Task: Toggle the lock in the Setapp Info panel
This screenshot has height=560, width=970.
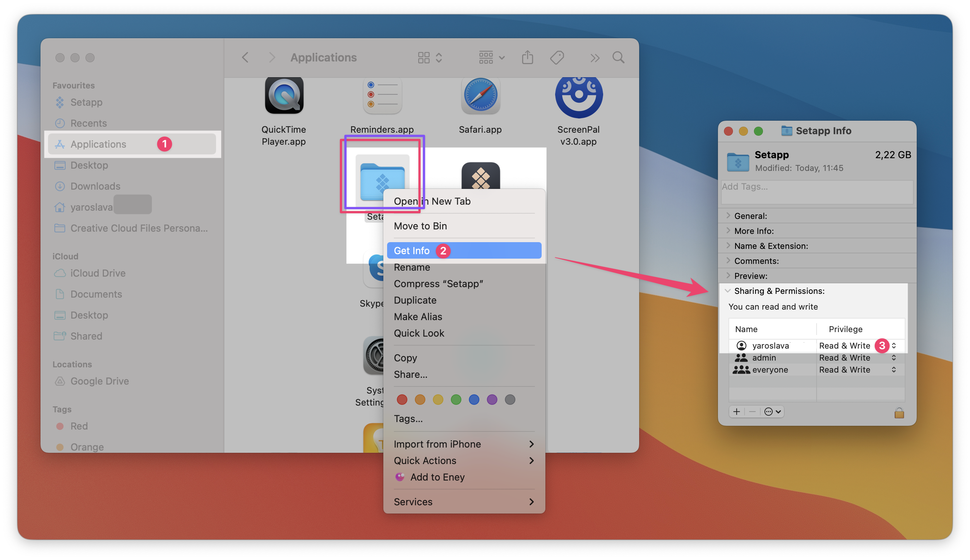Action: click(899, 413)
